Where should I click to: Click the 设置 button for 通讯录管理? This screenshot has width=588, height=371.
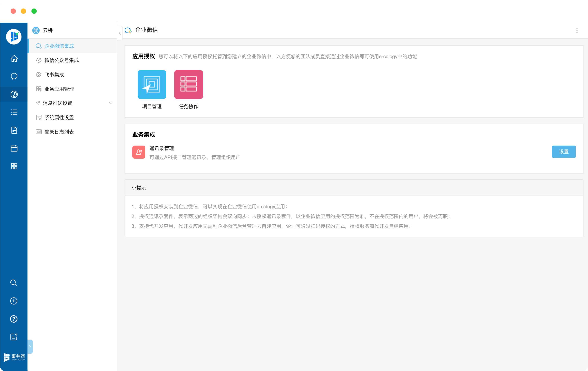click(563, 152)
